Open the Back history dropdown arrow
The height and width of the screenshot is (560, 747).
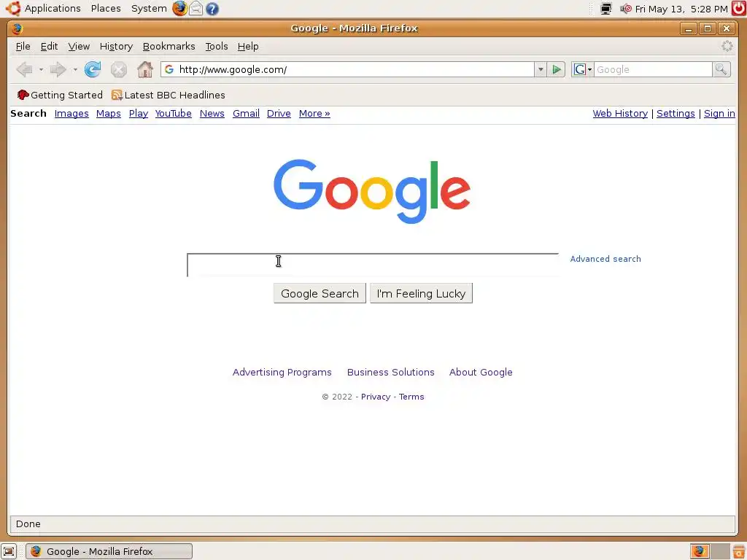tap(41, 70)
